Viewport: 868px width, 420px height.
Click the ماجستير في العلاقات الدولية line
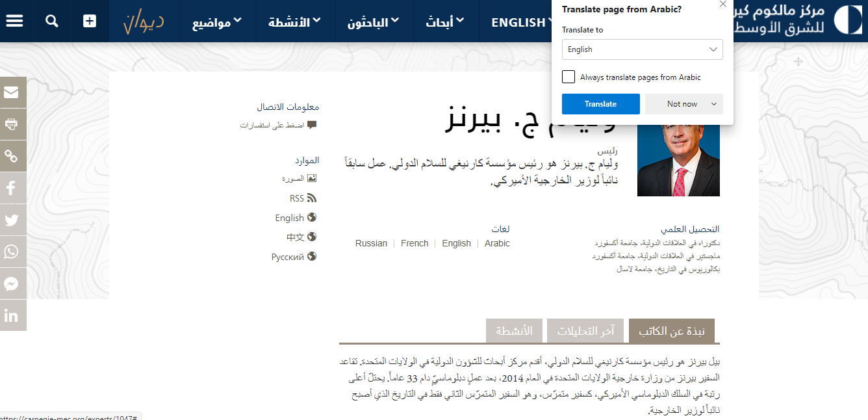656,256
